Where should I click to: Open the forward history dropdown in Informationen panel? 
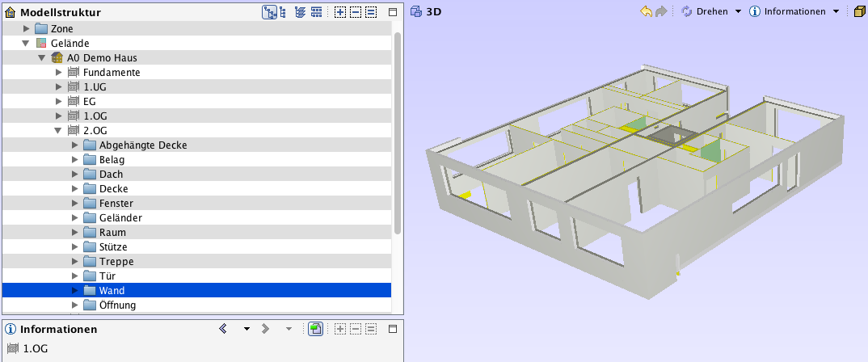click(x=289, y=329)
